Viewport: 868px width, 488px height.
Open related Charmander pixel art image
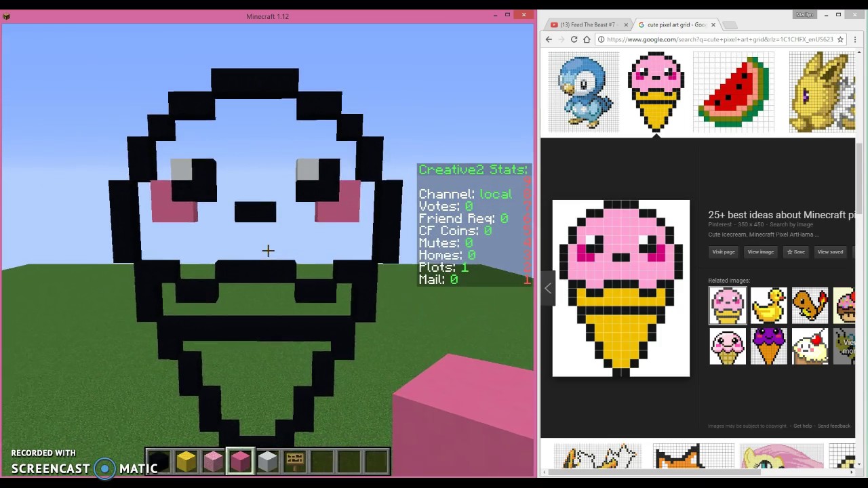point(810,306)
